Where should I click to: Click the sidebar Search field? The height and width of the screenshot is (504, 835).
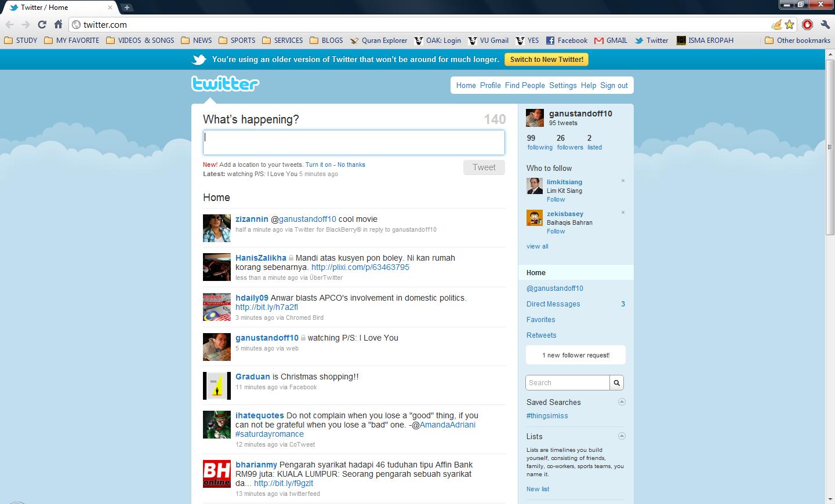tap(568, 383)
